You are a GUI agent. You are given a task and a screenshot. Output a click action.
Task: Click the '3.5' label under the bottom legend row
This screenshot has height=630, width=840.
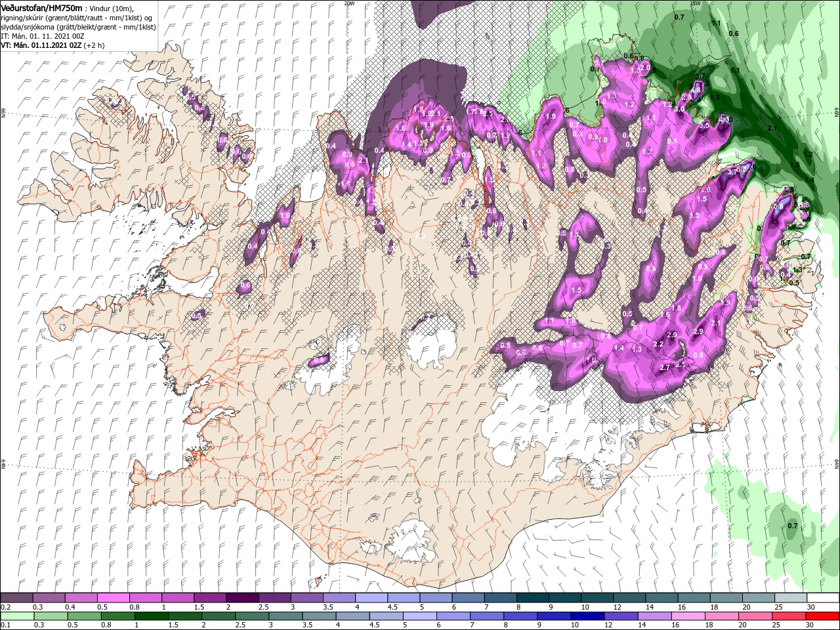click(x=308, y=625)
